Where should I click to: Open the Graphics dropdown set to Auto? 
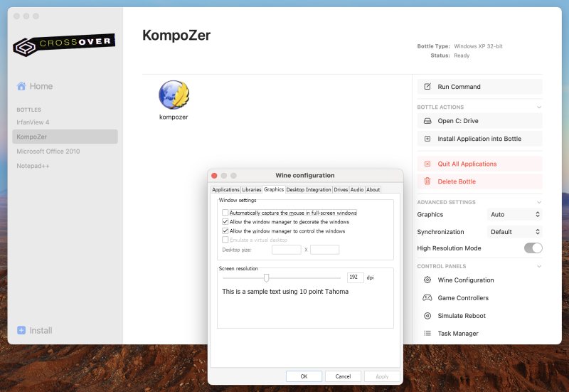tap(515, 214)
